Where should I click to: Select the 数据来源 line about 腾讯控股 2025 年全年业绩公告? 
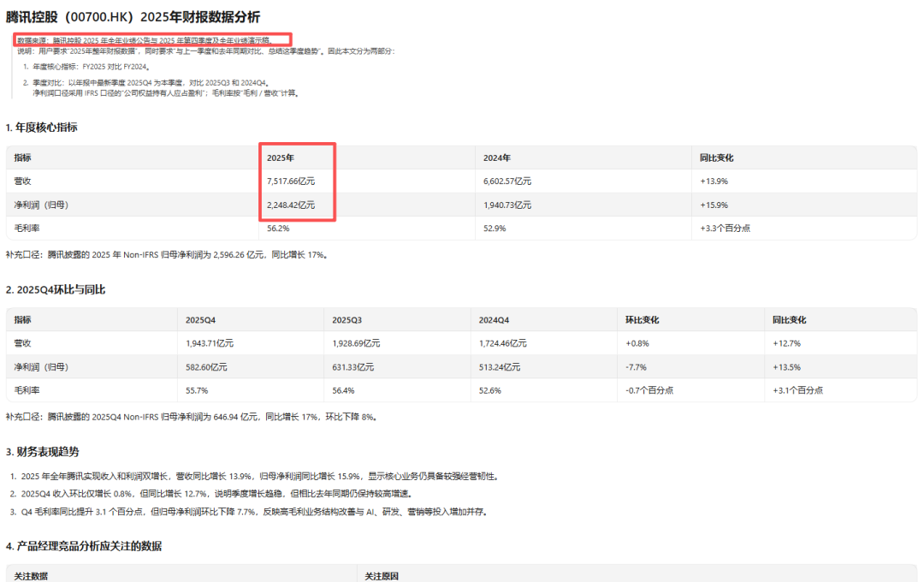[x=145, y=41]
